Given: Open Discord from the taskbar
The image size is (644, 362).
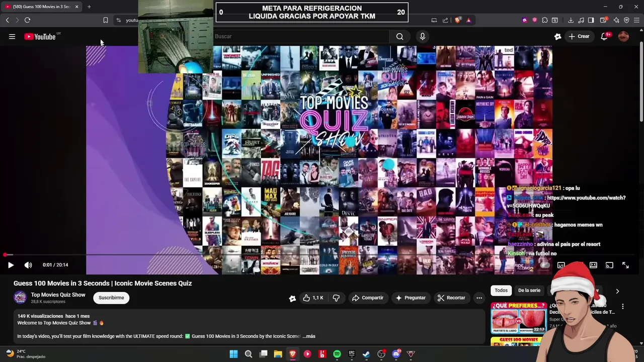Looking at the screenshot, I should (396, 354).
